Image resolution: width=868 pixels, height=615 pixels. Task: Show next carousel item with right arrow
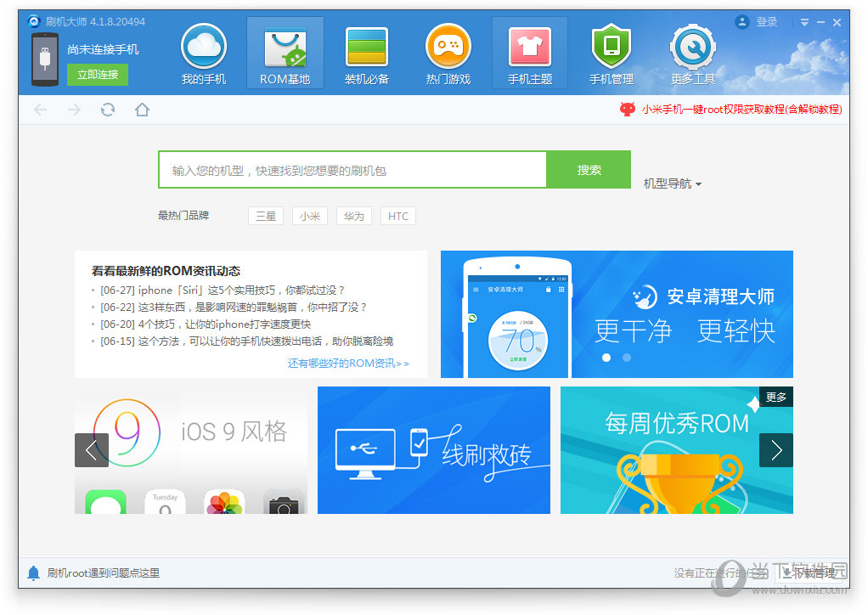tap(776, 450)
